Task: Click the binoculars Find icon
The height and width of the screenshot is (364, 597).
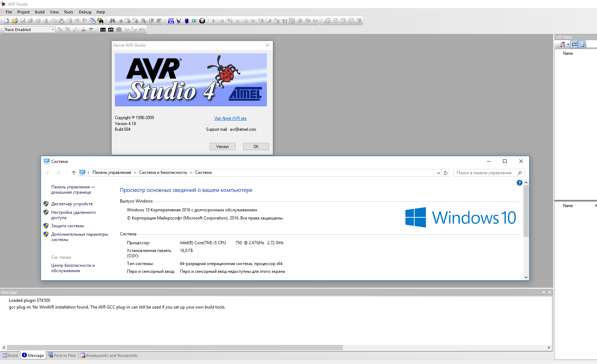Action: (x=112, y=20)
